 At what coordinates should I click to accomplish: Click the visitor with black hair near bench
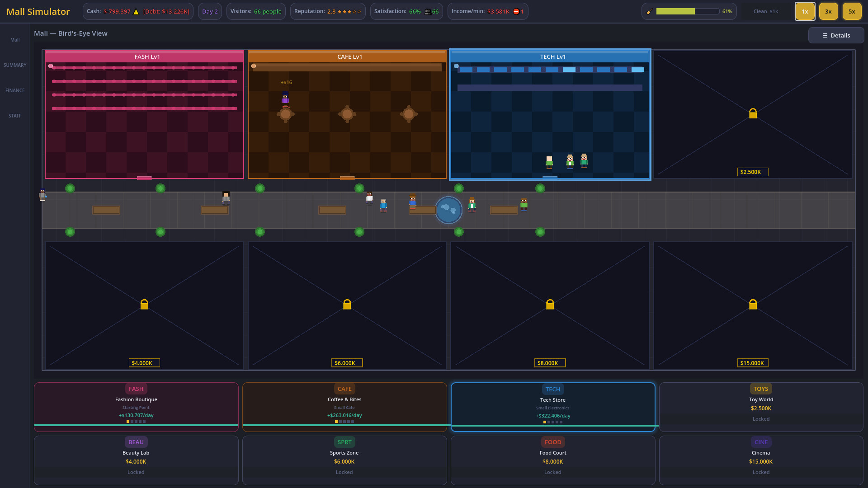226,197
